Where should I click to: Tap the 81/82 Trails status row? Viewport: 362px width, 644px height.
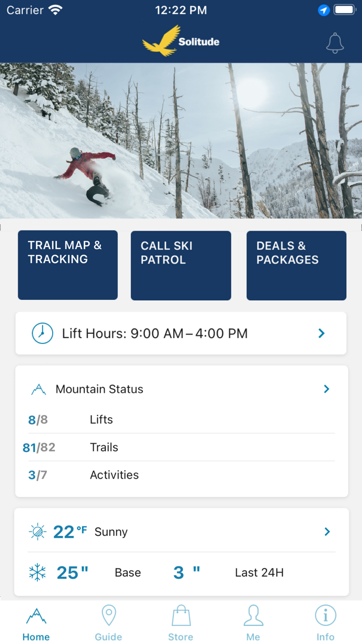pyautogui.click(x=180, y=447)
